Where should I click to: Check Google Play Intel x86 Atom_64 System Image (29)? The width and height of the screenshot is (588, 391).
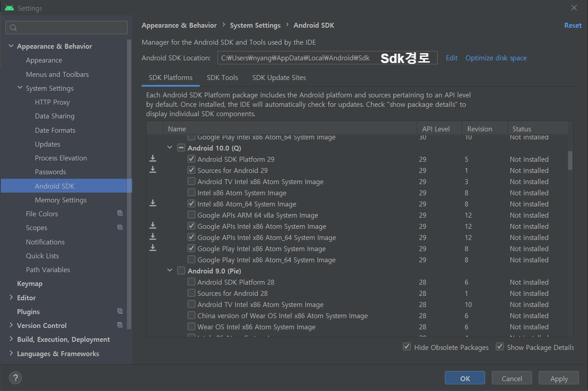pos(191,259)
